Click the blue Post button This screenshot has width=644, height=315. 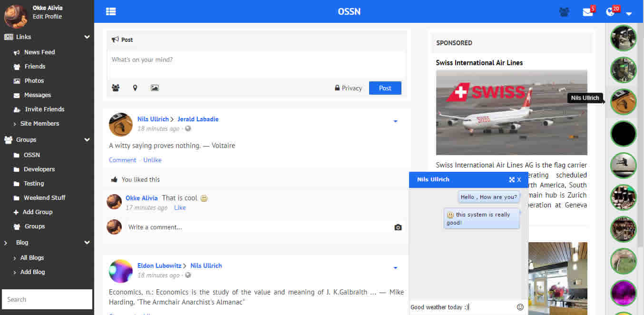pos(385,88)
